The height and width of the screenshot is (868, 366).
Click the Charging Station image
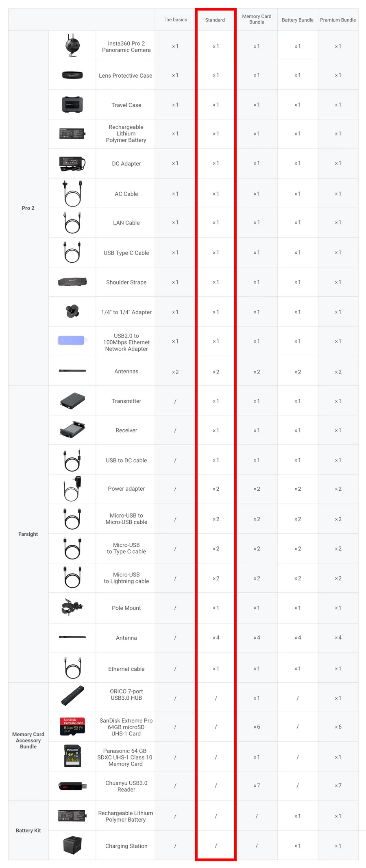tap(72, 845)
